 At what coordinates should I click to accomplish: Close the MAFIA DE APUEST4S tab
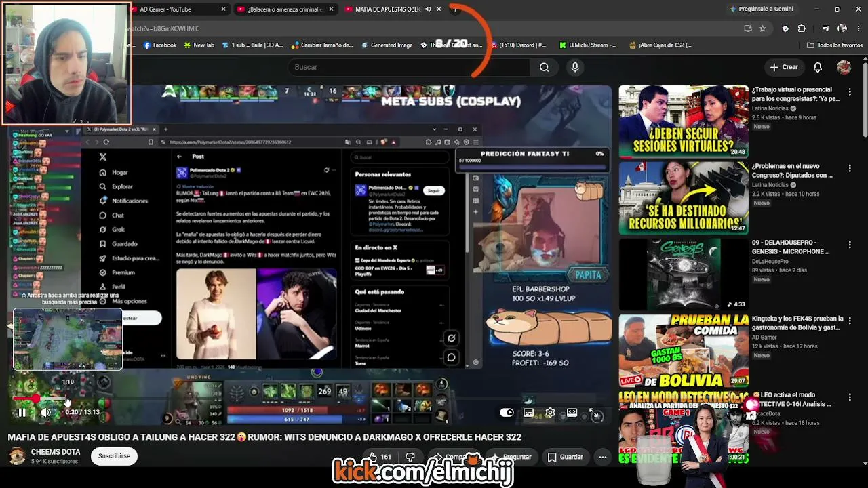pos(439,9)
